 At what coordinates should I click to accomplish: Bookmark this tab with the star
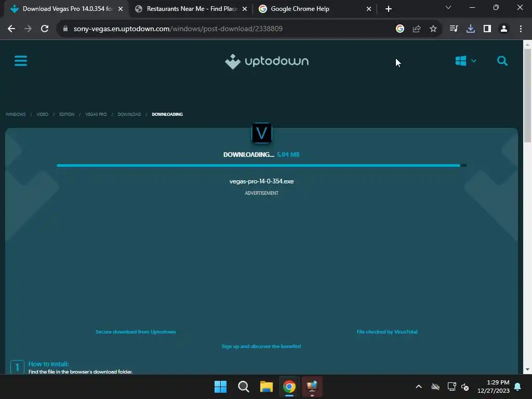pyautogui.click(x=433, y=29)
